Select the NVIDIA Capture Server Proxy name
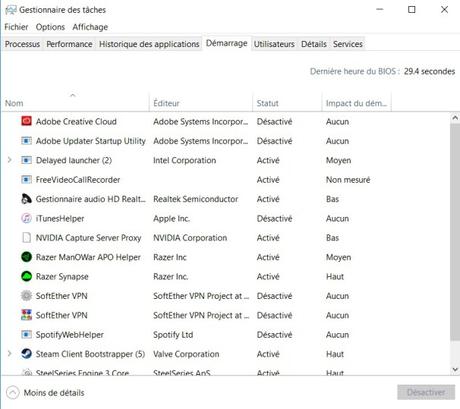This screenshot has height=409, width=460. click(x=88, y=238)
